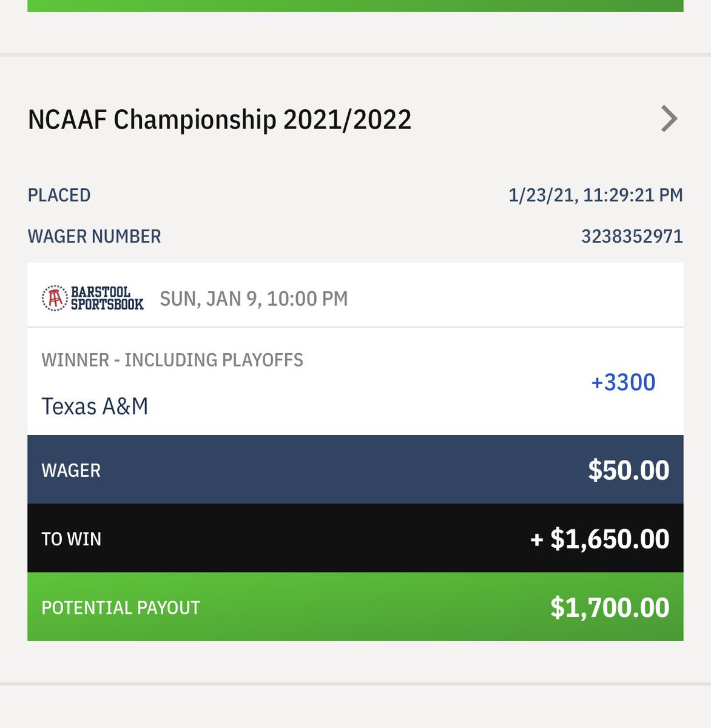Tap the wager number 3238352971
The width and height of the screenshot is (711, 728).
632,236
